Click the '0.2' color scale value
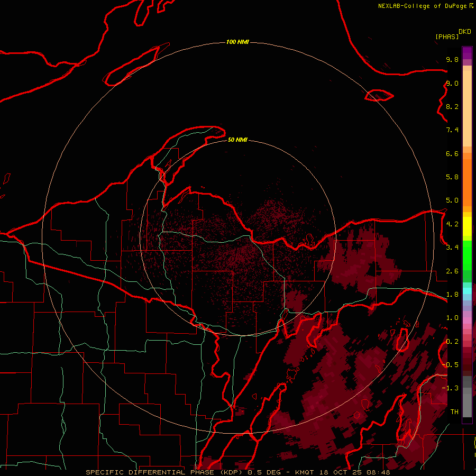 (x=452, y=342)
